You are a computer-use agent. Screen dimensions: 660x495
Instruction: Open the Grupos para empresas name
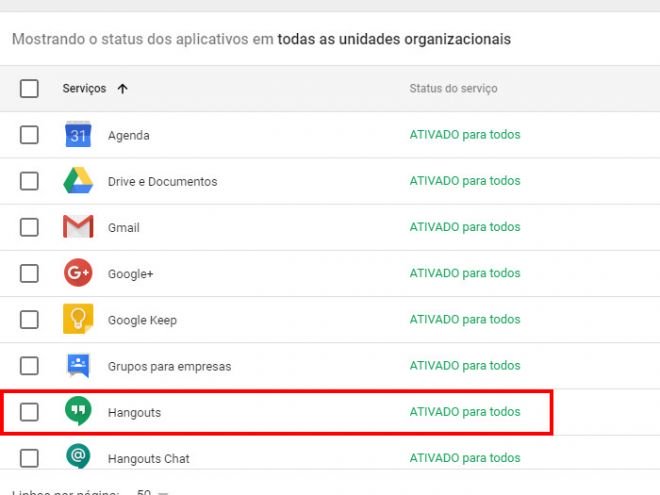[169, 367]
